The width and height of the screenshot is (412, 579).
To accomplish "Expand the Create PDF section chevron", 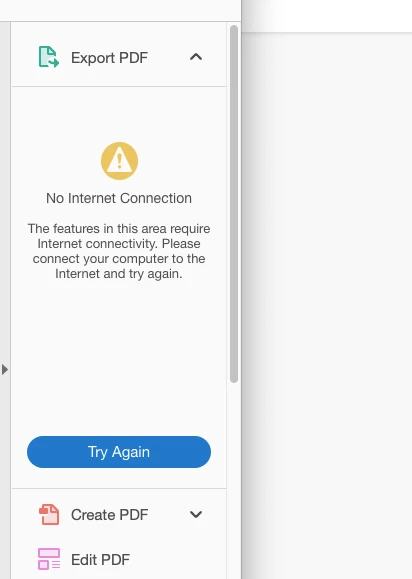I will point(196,514).
